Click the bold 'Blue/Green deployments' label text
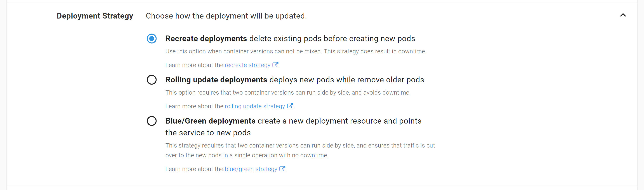The width and height of the screenshot is (644, 190). coord(210,121)
